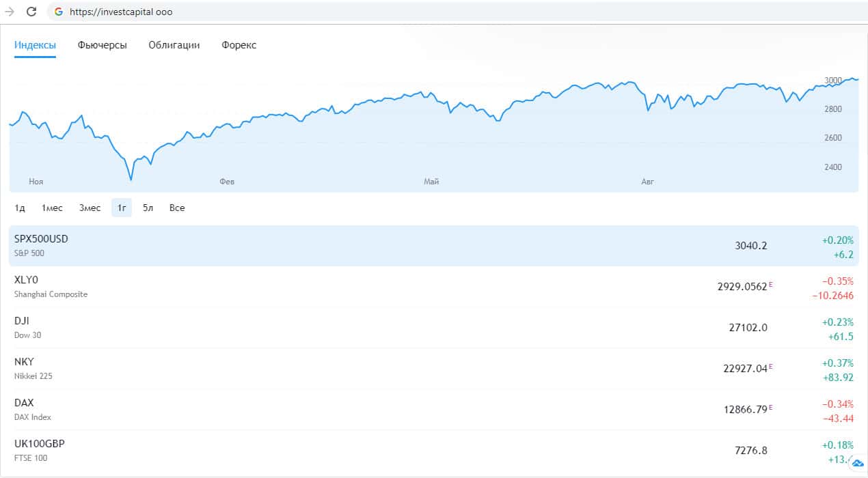Select the SPX500USD S&P 500 row
The image size is (868, 478).
[433, 246]
